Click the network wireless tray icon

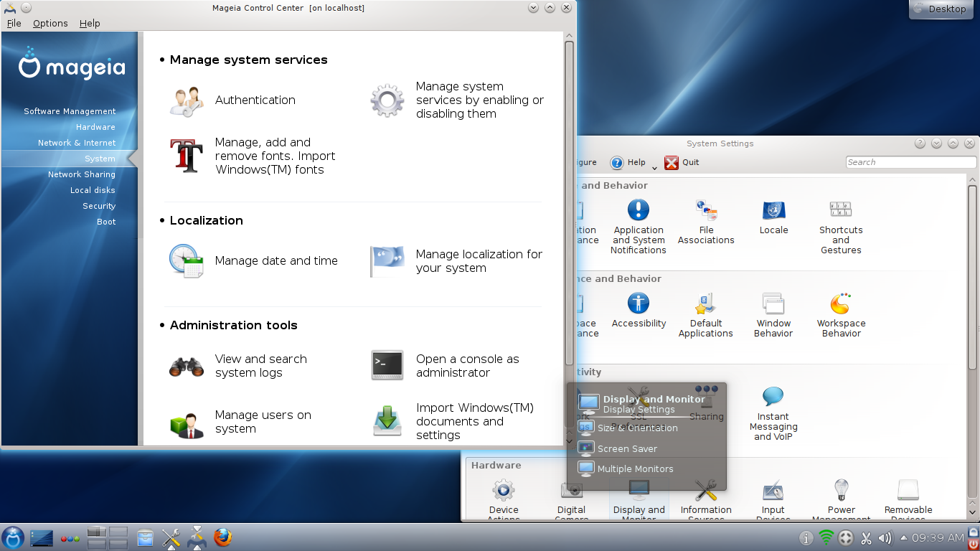point(826,537)
